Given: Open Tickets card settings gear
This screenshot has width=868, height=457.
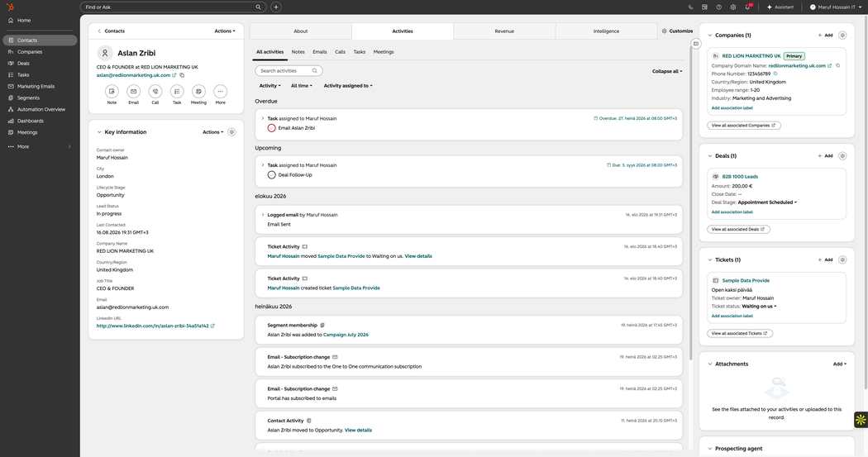Looking at the screenshot, I should [842, 260].
